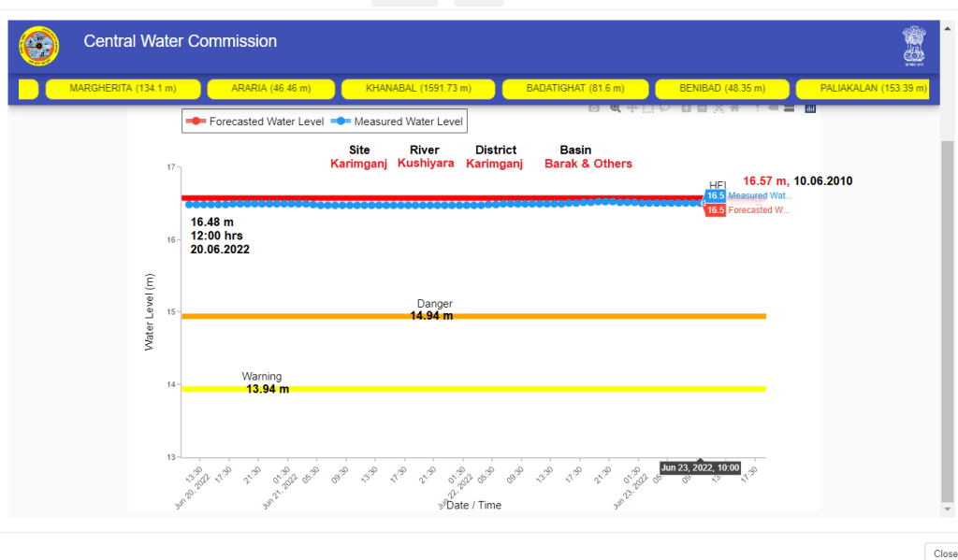Click the BENIBAD (48.35 m) station
This screenshot has width=958, height=560.
pos(721,89)
